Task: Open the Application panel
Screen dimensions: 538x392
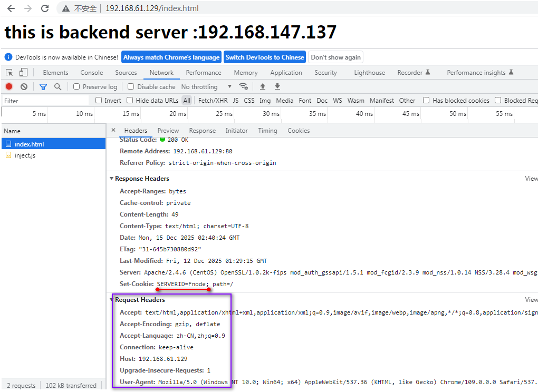Action: click(286, 73)
